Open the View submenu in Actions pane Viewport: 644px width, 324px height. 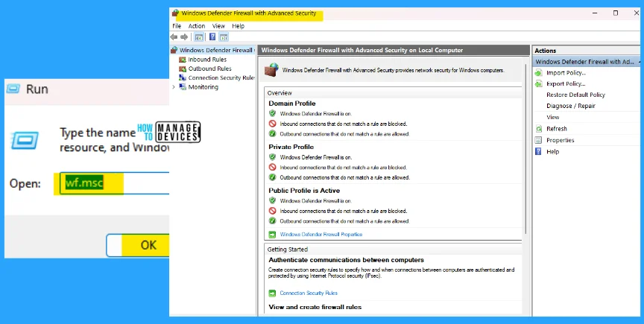tap(553, 117)
